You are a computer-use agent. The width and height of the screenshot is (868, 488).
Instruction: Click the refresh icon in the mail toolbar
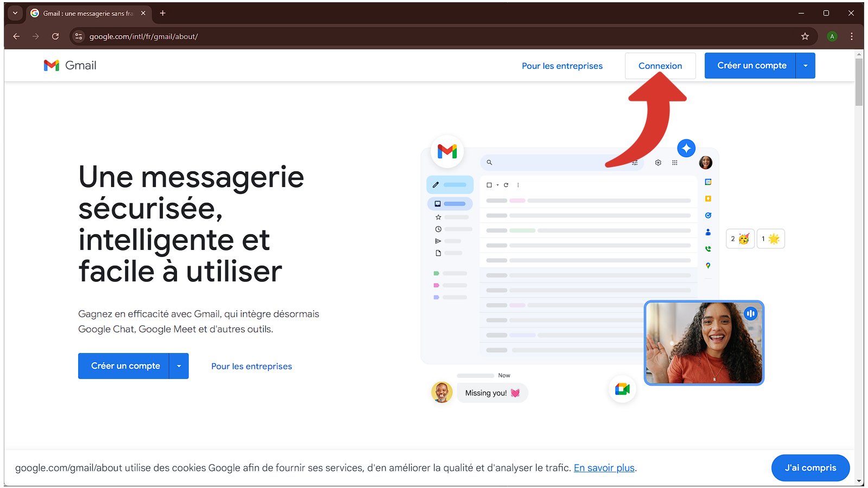[x=506, y=185]
